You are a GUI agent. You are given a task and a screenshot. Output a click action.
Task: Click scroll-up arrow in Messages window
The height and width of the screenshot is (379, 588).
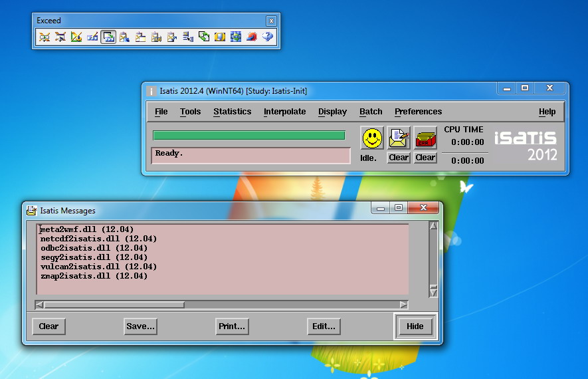pos(433,226)
